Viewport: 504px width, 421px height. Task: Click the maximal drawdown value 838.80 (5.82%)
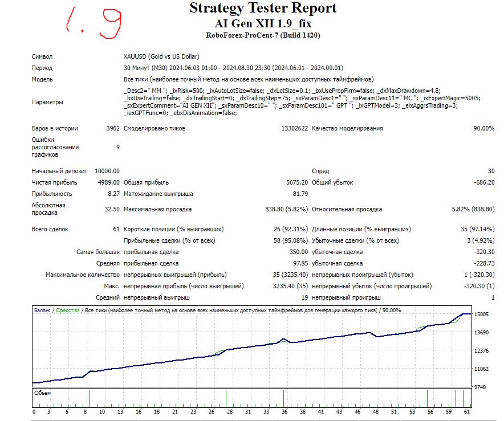click(286, 210)
